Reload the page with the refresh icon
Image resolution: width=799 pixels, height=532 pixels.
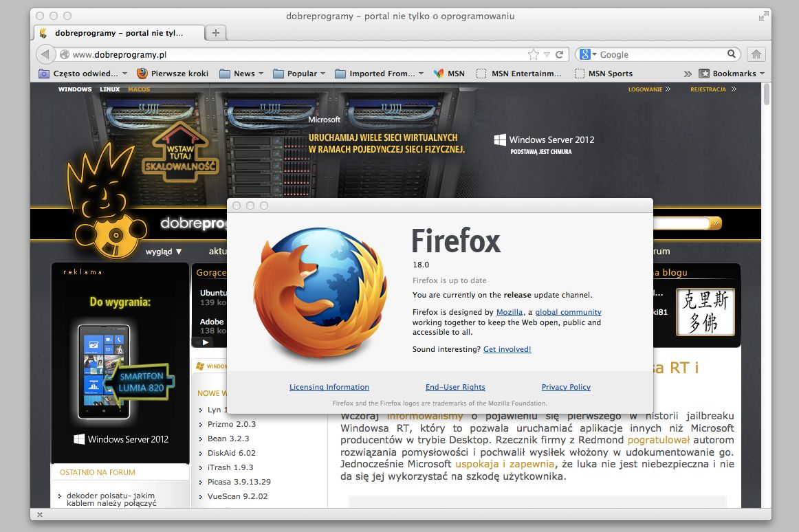[x=559, y=54]
